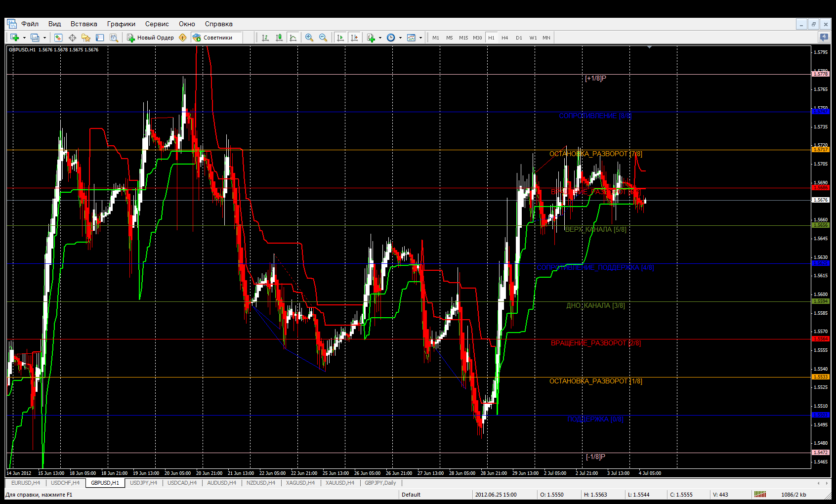Show the Market Watch window
The image size is (836, 504).
click(x=58, y=38)
